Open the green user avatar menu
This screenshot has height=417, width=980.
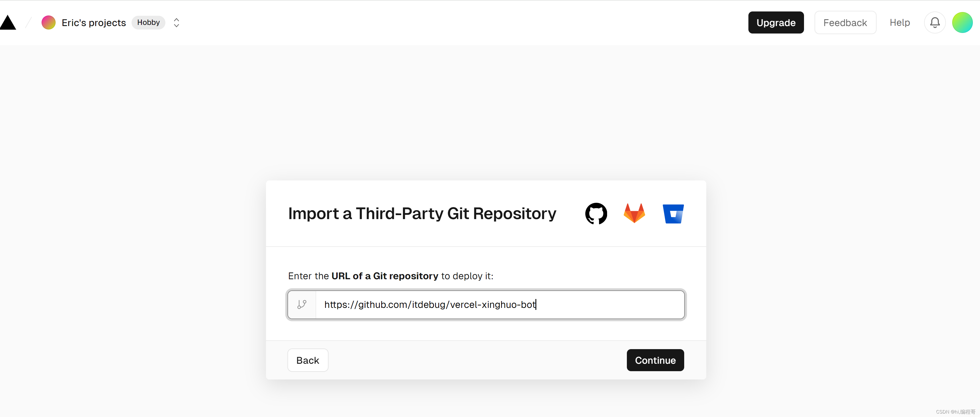click(962, 23)
